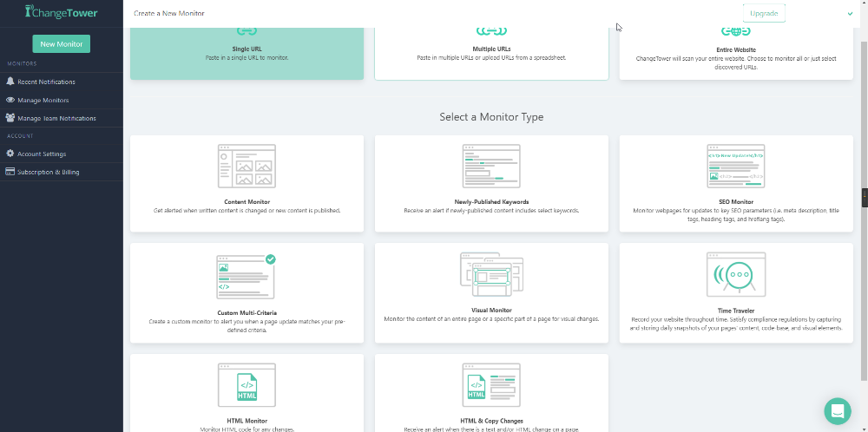Click the New Monitor button
The height and width of the screenshot is (432, 868).
(x=61, y=44)
